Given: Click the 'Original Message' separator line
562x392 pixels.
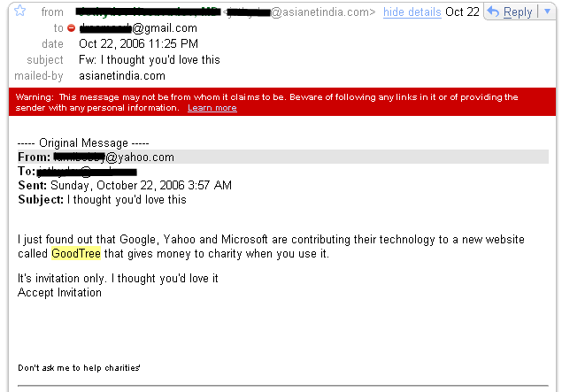Looking at the screenshot, I should click(83, 143).
